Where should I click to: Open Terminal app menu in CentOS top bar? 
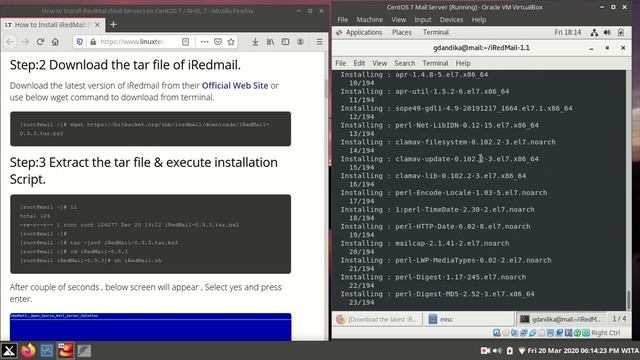point(436,32)
